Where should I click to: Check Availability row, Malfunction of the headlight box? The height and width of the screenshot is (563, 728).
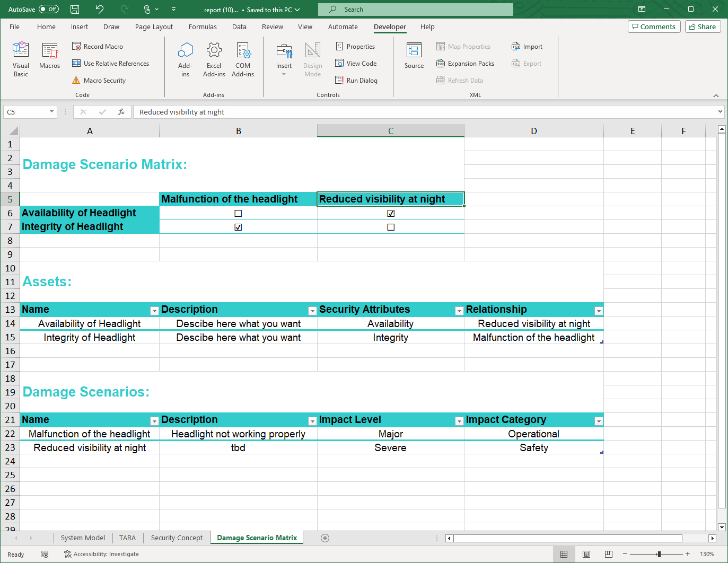(238, 214)
